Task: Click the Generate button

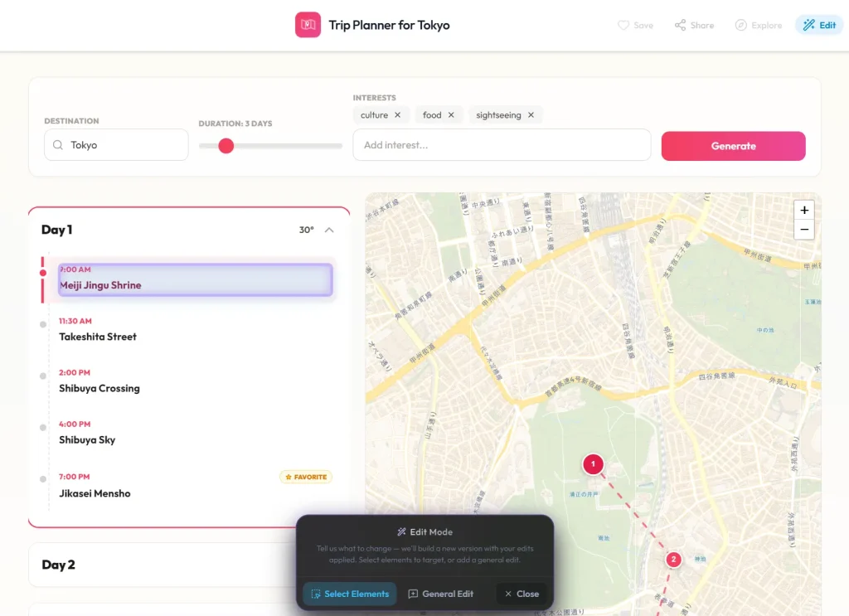Action: pos(733,146)
